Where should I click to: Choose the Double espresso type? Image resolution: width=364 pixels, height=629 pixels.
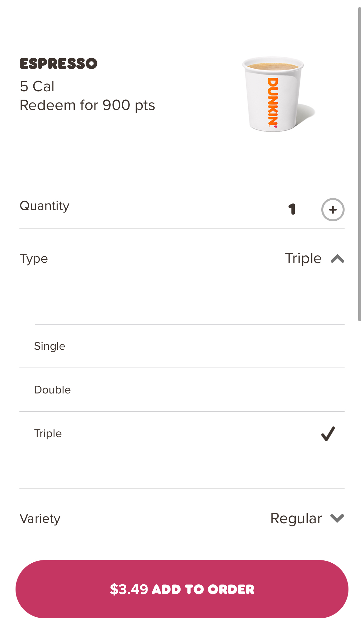[52, 390]
